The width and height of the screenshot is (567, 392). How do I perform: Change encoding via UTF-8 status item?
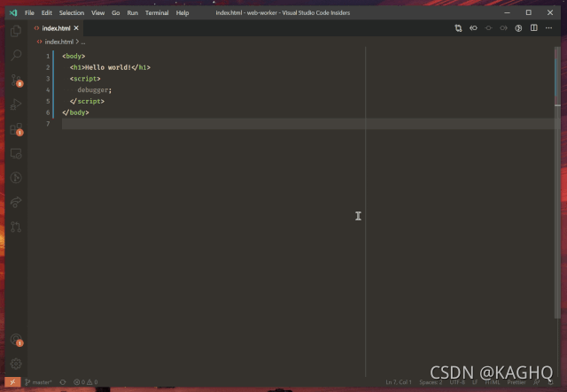pyautogui.click(x=457, y=382)
